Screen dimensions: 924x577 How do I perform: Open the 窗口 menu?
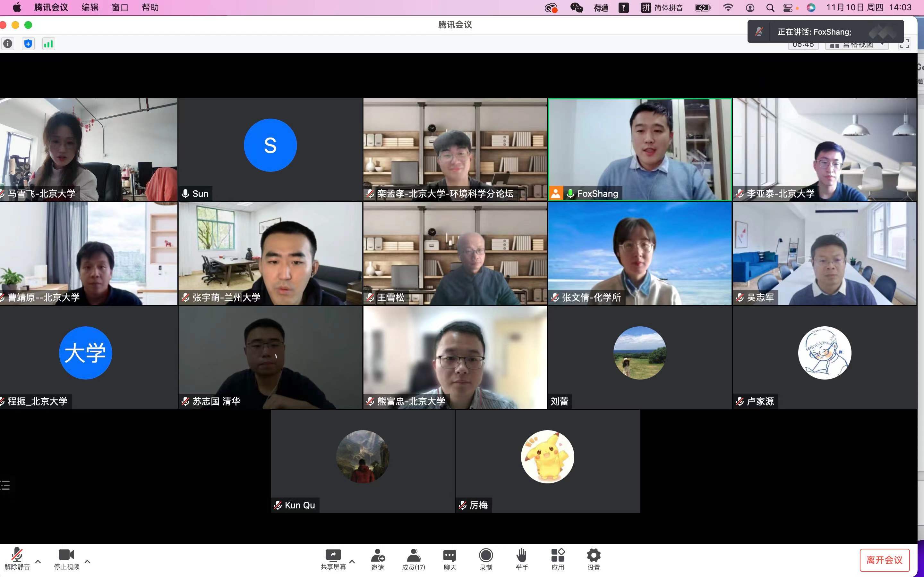click(x=120, y=8)
